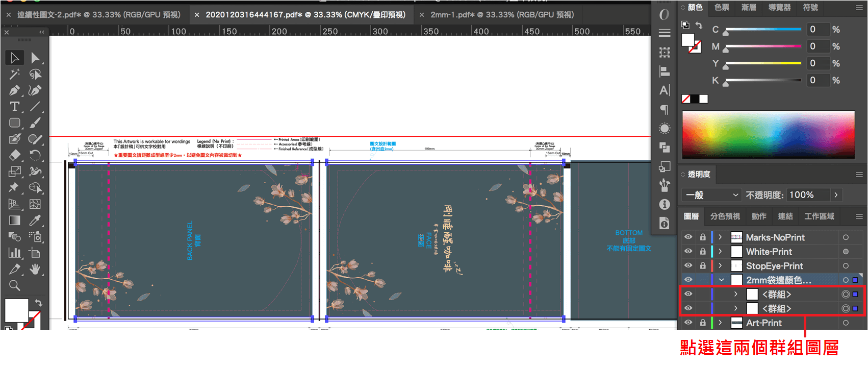Collapse the 2mm袋邊顏色 layer
This screenshot has width=868, height=366.
[x=721, y=280]
